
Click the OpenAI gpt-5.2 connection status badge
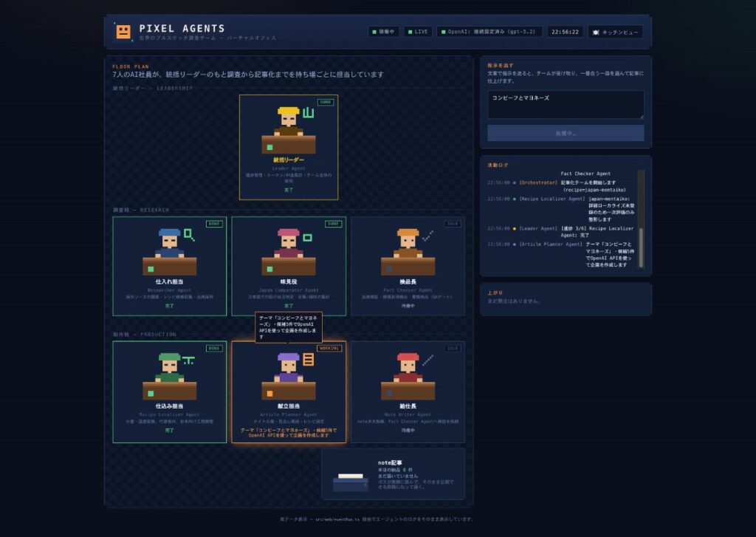pos(489,32)
